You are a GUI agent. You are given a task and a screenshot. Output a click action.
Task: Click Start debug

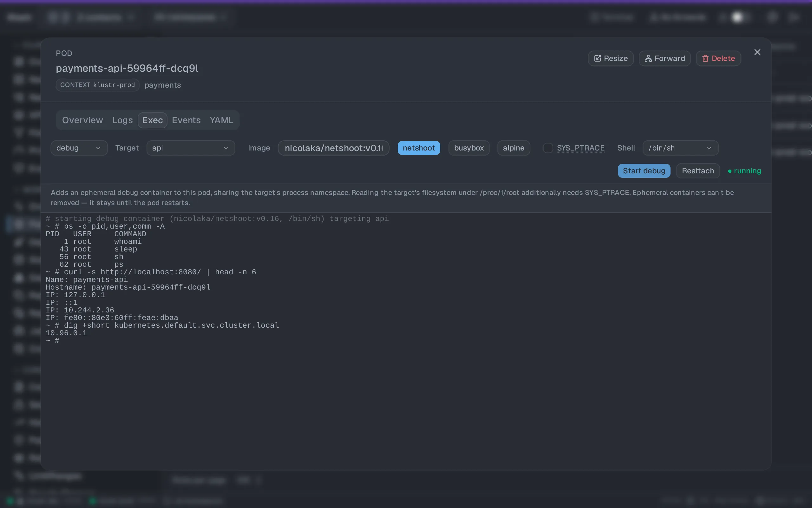tap(644, 171)
